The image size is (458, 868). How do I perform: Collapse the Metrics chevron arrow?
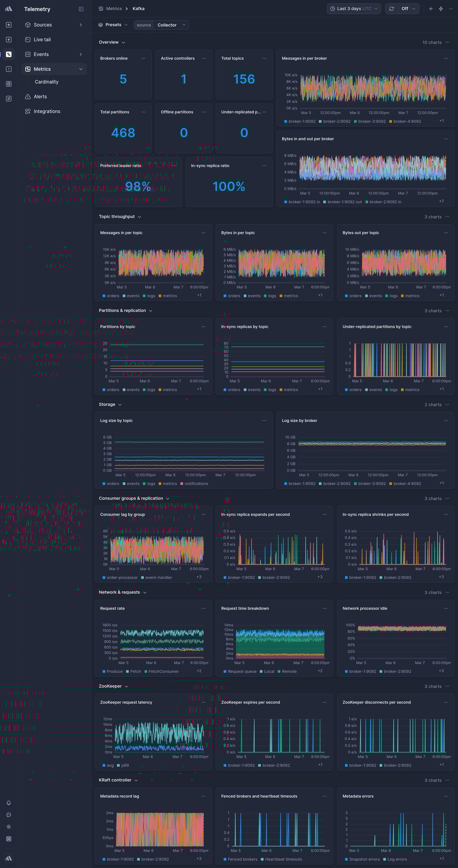(x=81, y=69)
